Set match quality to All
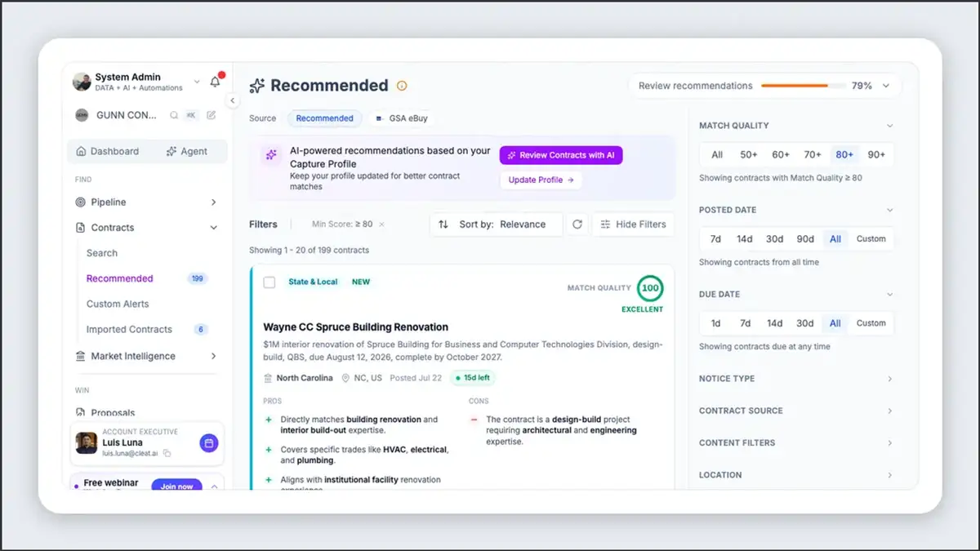This screenshot has width=980, height=551. click(x=717, y=155)
